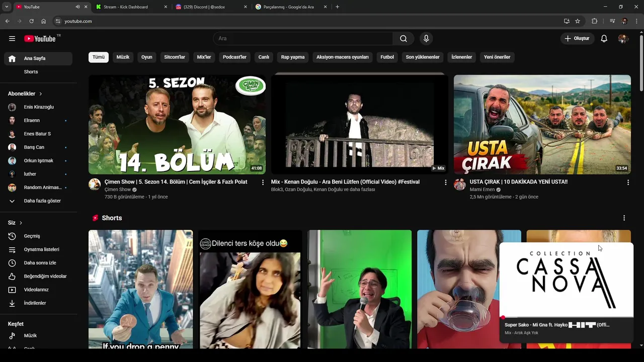Open Kenan Doğulu mix thumbnail
The height and width of the screenshot is (362, 644).
click(360, 125)
